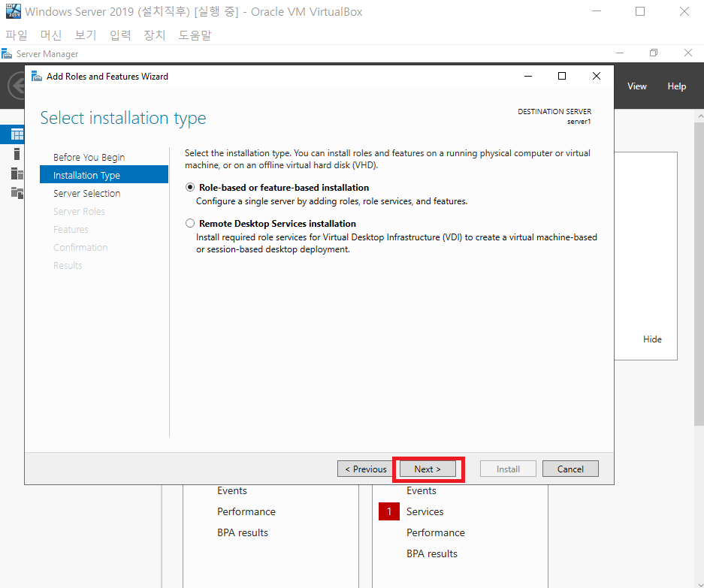This screenshot has width=704, height=588.
Task: Open Events in left tile
Action: coord(231,490)
